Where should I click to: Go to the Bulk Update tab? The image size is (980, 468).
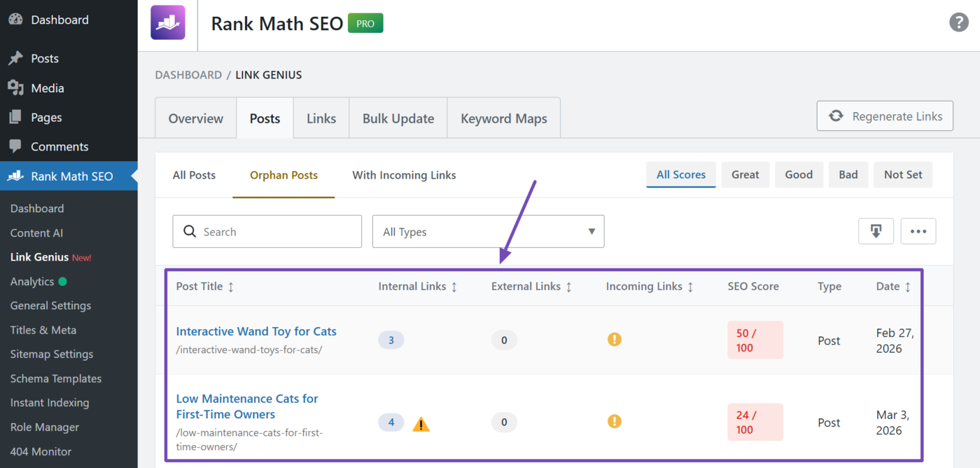click(x=398, y=118)
